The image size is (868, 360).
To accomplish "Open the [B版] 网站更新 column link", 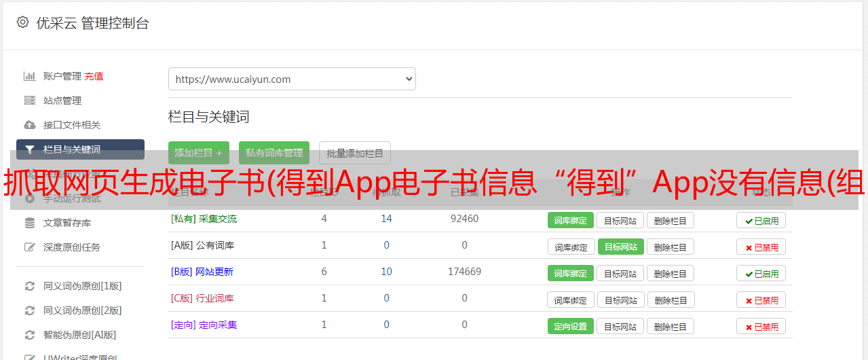I will (202, 272).
